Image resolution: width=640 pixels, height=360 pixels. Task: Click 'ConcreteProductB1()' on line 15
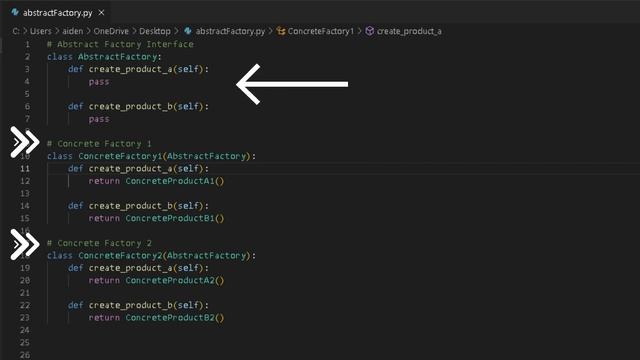(x=175, y=218)
